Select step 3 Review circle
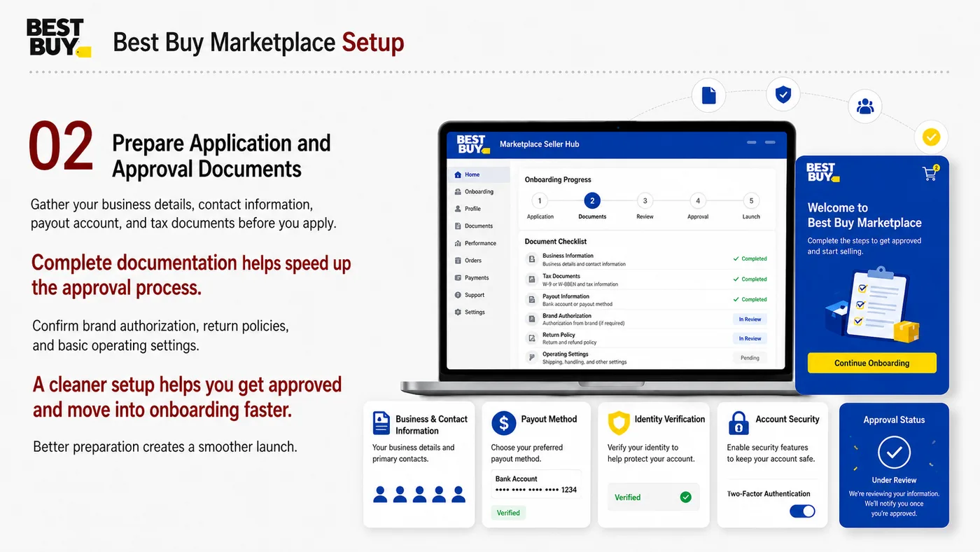Screen dimensions: 980x552 pos(645,201)
